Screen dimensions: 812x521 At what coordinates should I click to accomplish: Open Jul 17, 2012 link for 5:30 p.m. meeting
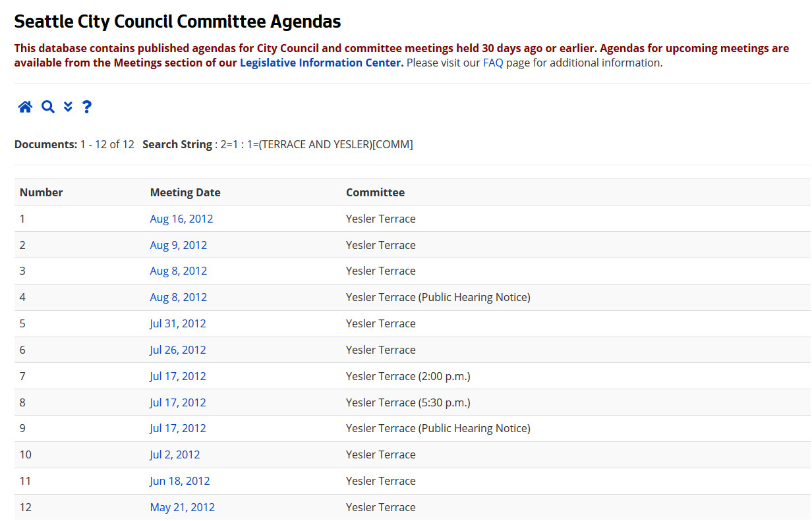178,402
